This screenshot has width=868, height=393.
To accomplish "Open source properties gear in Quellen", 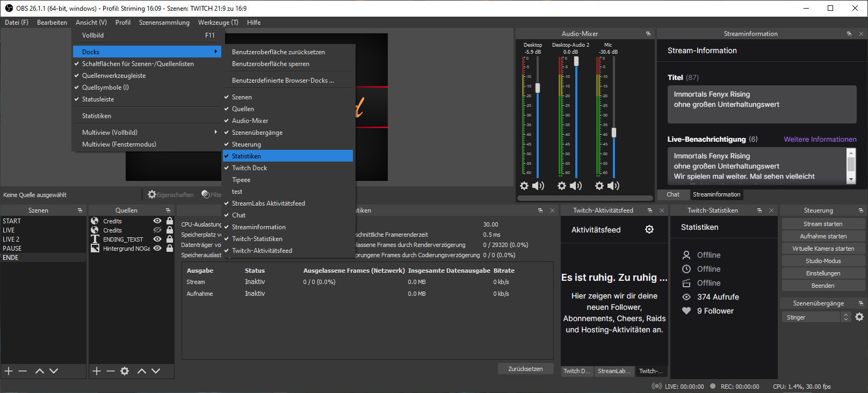I will pyautogui.click(x=125, y=371).
